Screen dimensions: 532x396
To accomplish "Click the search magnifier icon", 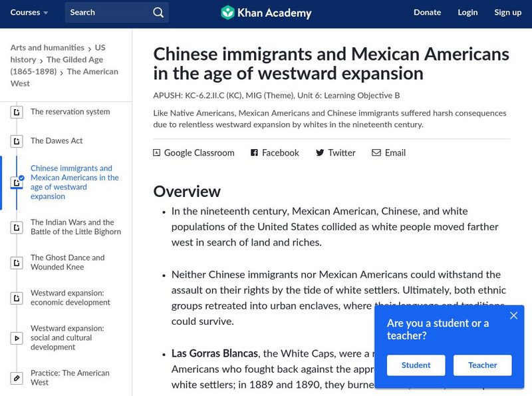I will pos(158,13).
